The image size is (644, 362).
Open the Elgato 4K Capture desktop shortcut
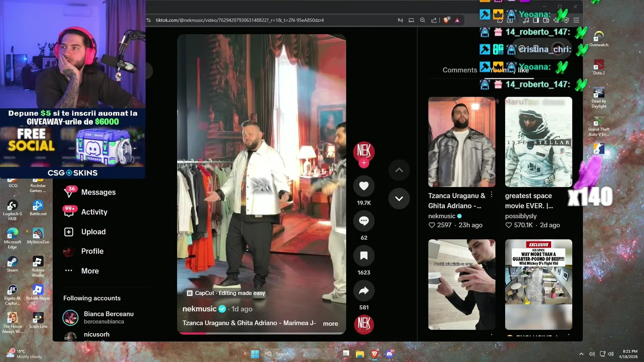[x=13, y=295]
